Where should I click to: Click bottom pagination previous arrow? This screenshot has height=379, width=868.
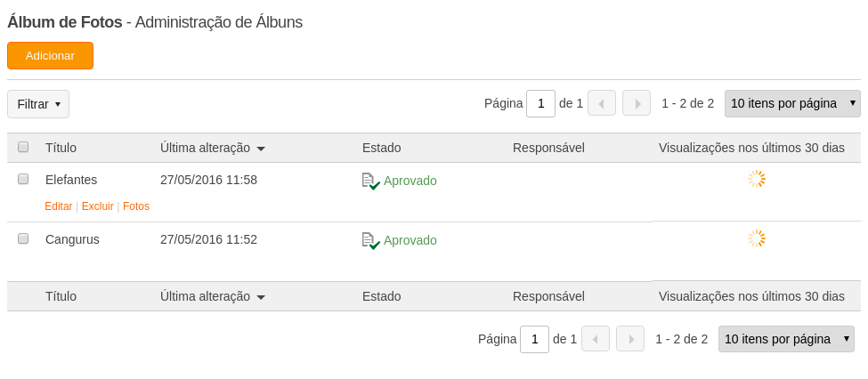tap(596, 339)
